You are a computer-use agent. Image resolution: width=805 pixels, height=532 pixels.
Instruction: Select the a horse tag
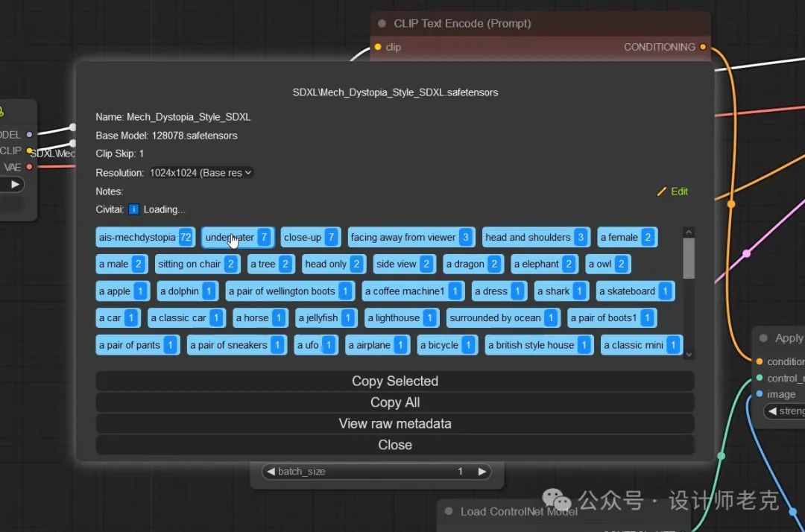tap(260, 317)
